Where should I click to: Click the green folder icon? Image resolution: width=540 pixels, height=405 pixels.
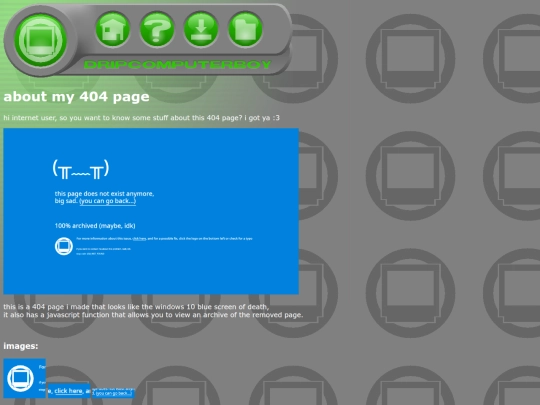[246, 30]
